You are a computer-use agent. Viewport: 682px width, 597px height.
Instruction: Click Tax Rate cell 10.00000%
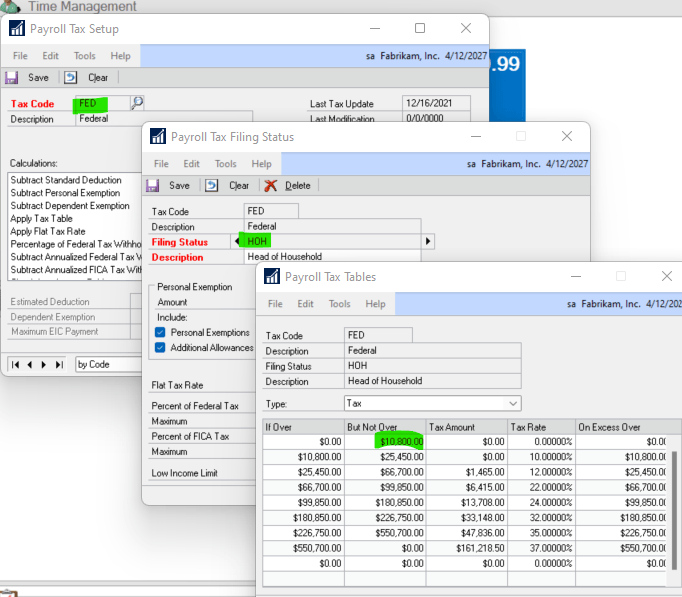pyautogui.click(x=542, y=457)
